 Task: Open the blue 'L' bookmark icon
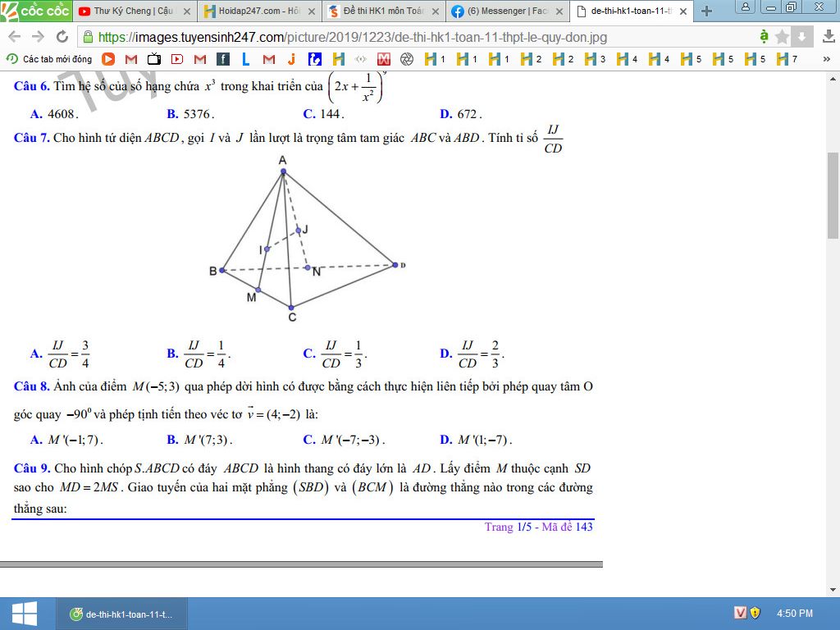point(246,59)
